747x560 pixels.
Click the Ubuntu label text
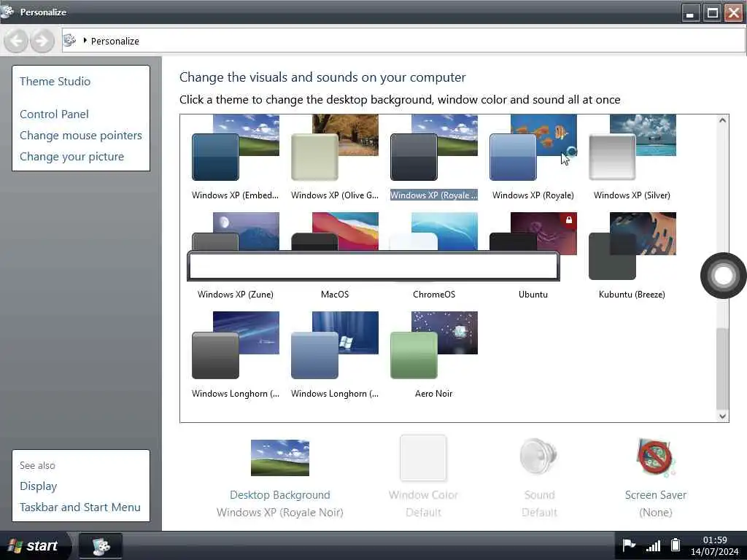(x=533, y=295)
